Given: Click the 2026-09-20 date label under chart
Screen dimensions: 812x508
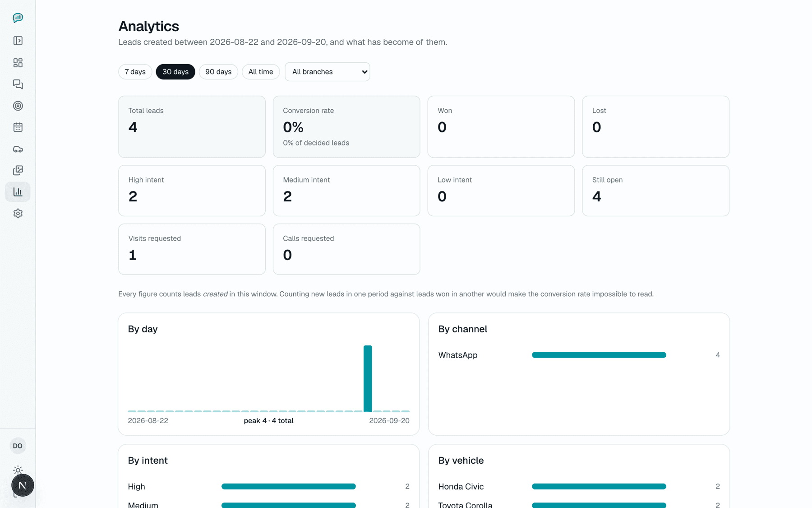Looking at the screenshot, I should [x=389, y=421].
